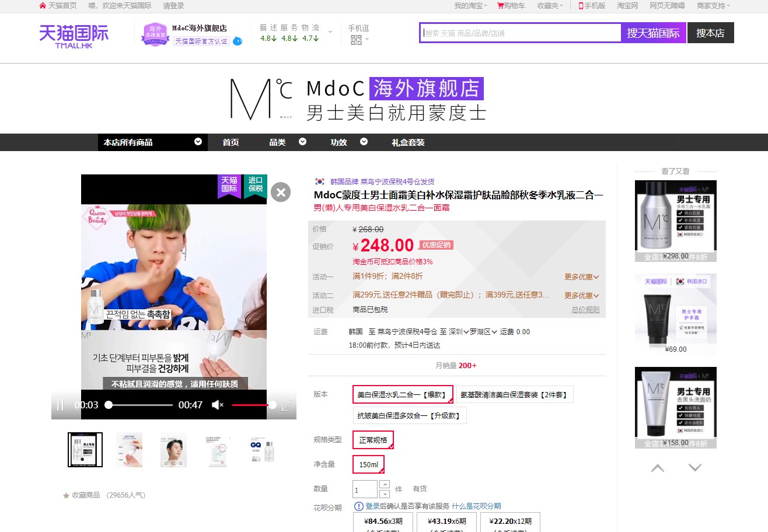Click the search input field

pos(521,33)
